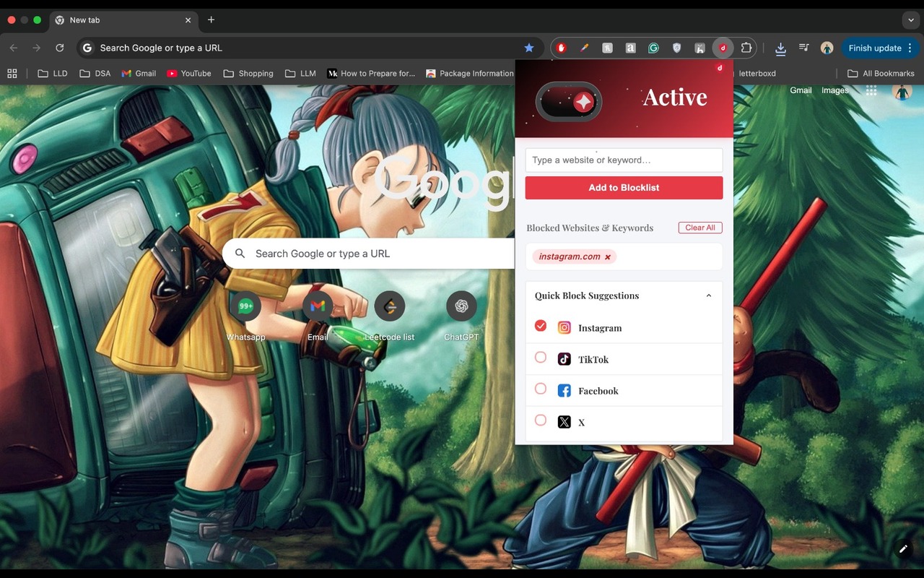Screen dimensions: 924x578
Task: Open the Gmail bookmark in bookmarks bar
Action: [x=139, y=73]
